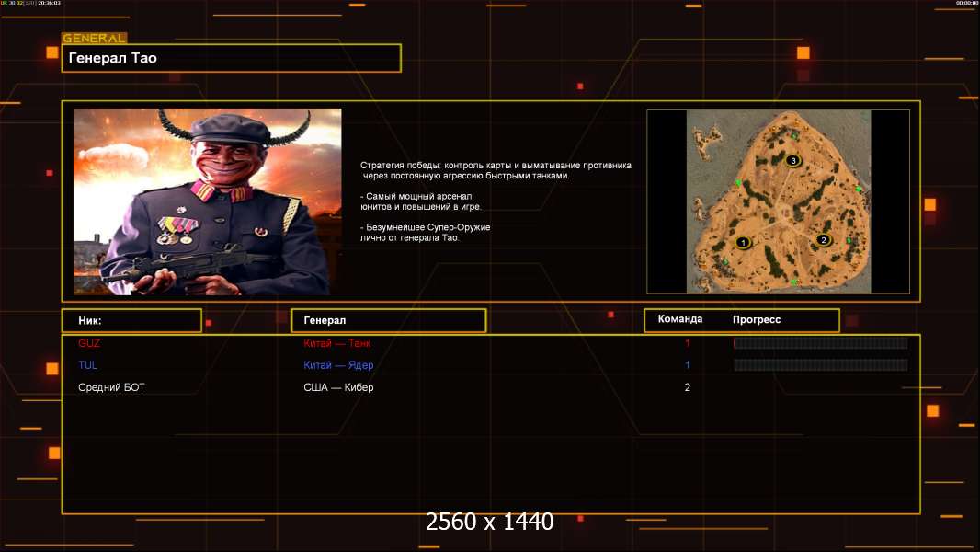Click start position 2 on map
This screenshot has height=552, width=980.
click(x=823, y=240)
